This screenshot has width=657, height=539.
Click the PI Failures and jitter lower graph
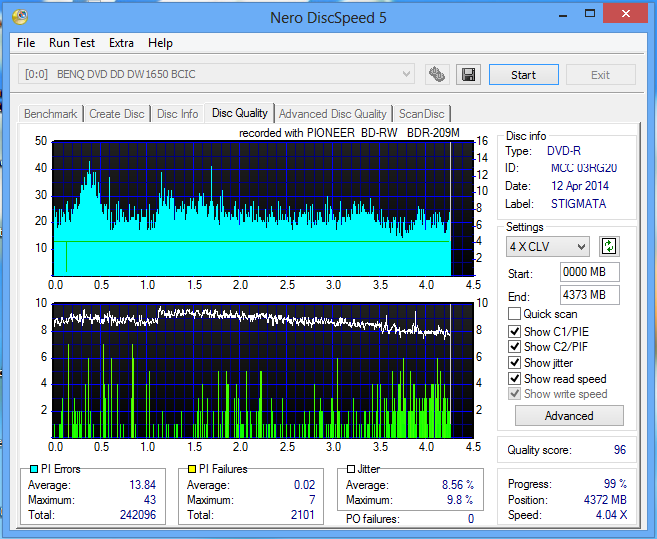point(263,371)
